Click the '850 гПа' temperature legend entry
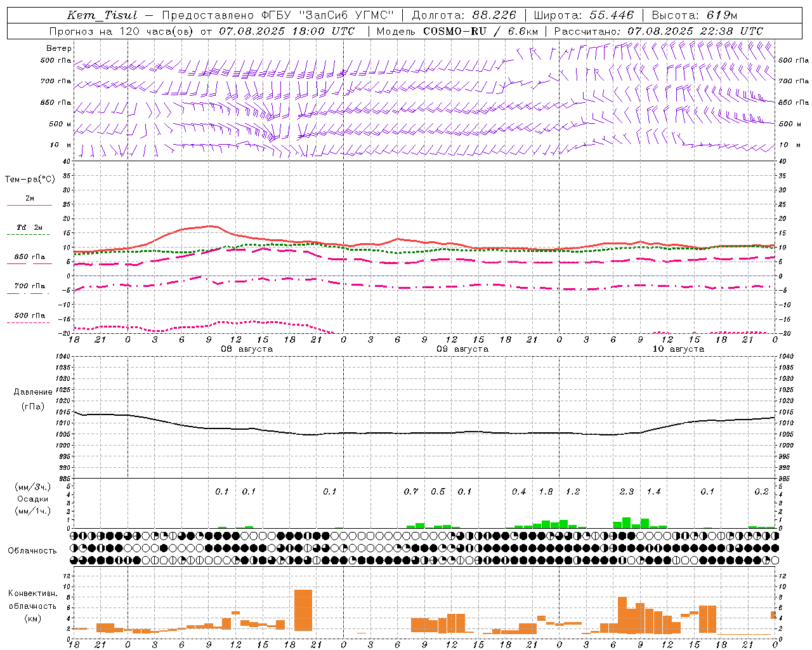Screen dimensions: 812x650 click(29, 257)
